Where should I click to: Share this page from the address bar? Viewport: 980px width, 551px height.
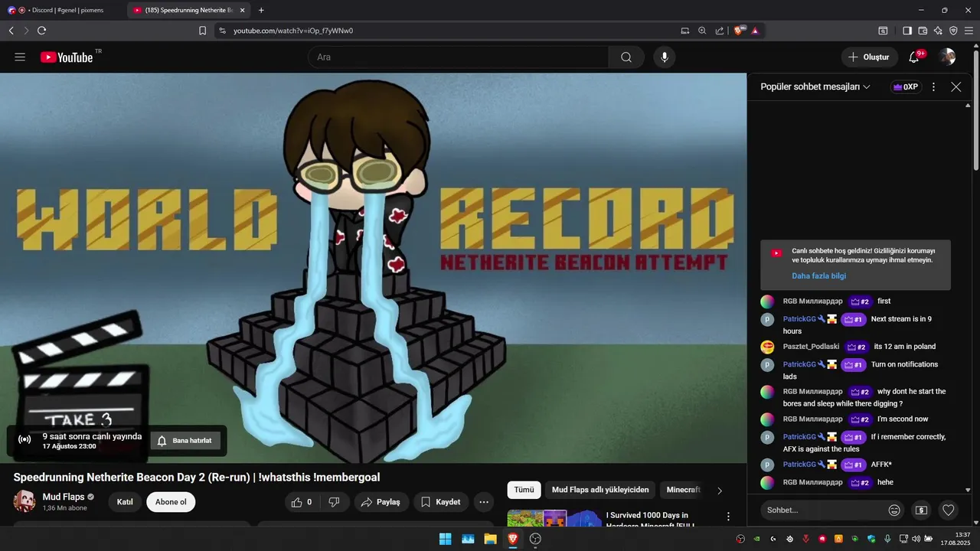point(720,31)
